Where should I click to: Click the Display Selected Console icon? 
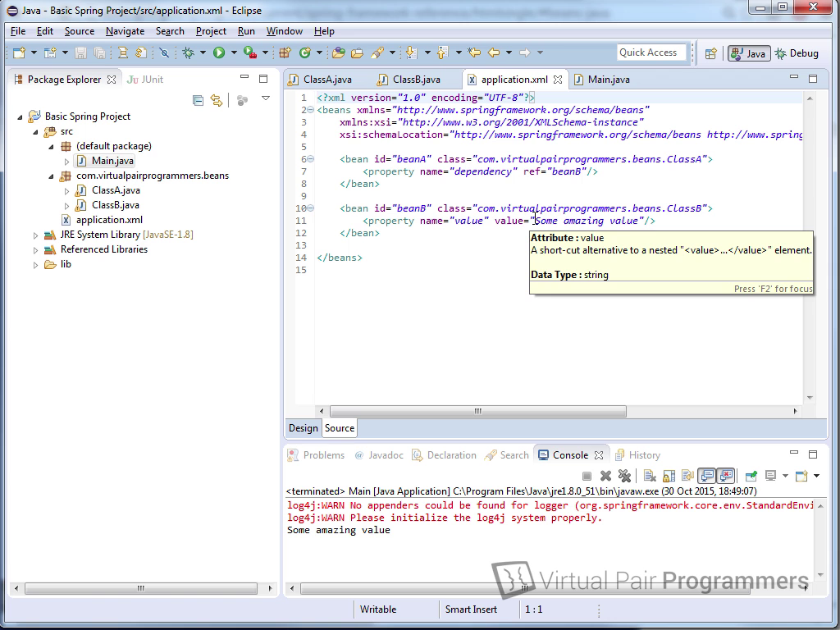pyautogui.click(x=771, y=476)
